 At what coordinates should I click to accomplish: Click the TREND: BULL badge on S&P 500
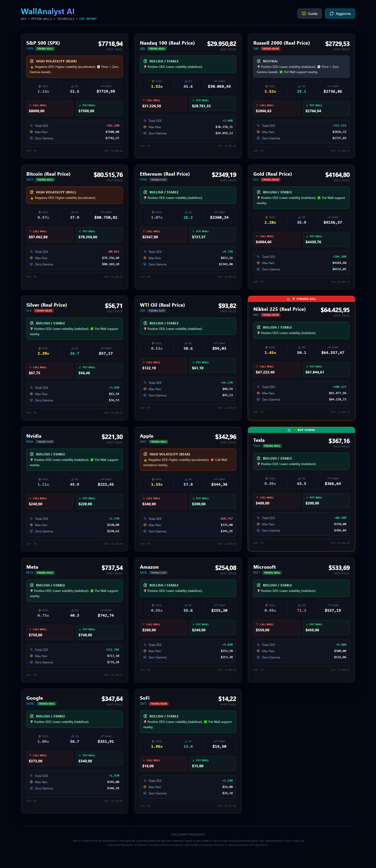[x=45, y=49]
